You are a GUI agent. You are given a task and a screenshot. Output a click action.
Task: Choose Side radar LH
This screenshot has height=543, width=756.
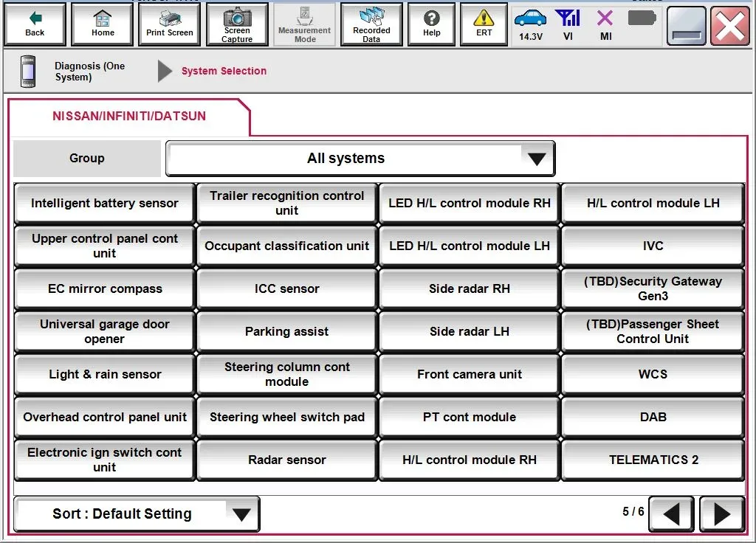tap(469, 331)
